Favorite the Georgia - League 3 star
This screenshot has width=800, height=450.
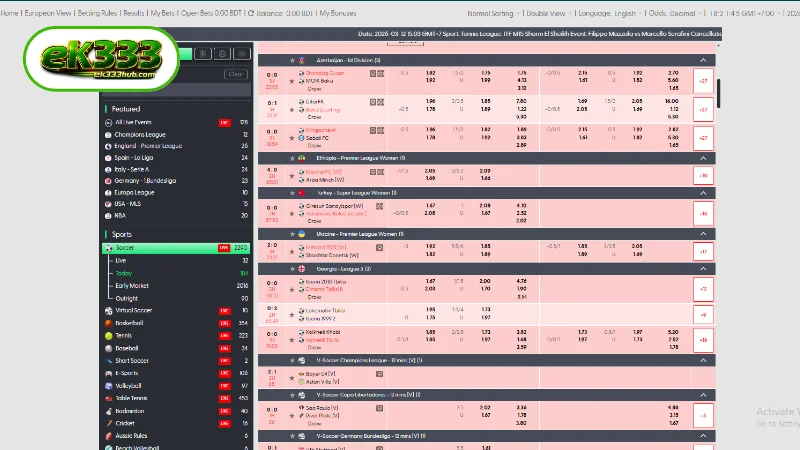pos(292,268)
